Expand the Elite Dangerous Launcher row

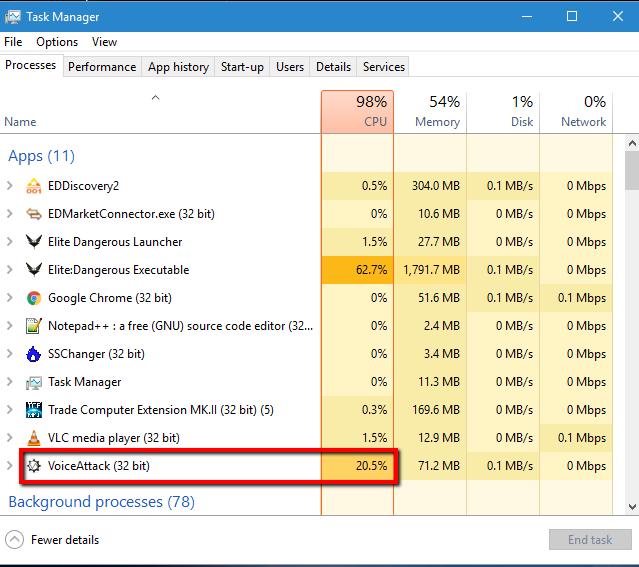[9, 242]
